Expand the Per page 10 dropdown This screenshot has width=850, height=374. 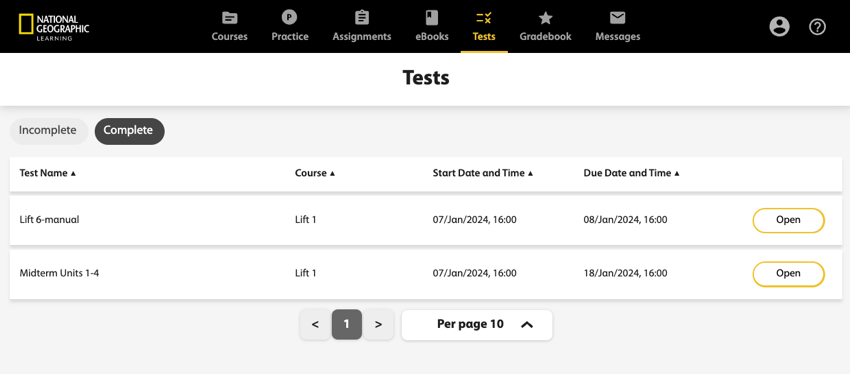click(476, 325)
